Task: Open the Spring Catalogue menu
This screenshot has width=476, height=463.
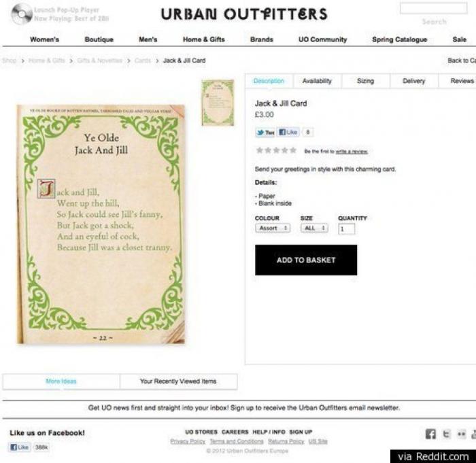Action: click(x=400, y=39)
